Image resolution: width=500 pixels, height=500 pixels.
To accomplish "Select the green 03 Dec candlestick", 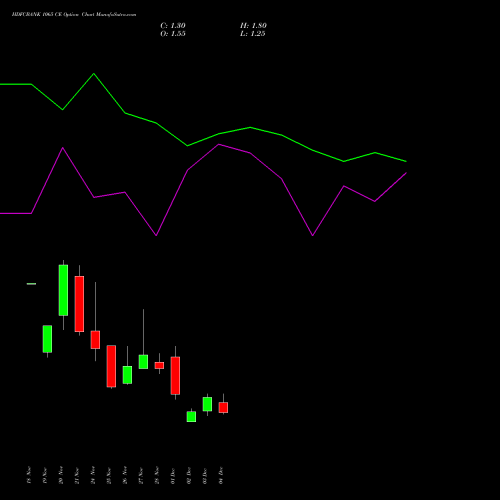I will click(207, 404).
